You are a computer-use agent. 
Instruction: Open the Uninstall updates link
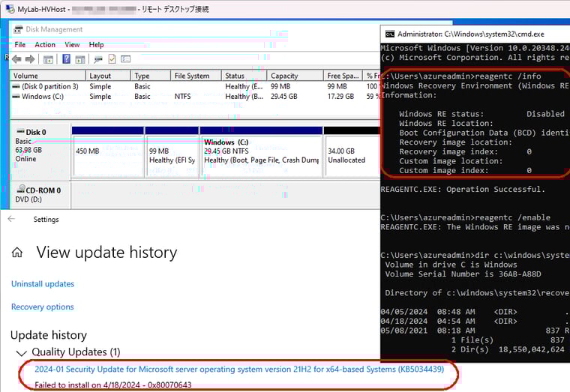point(43,284)
